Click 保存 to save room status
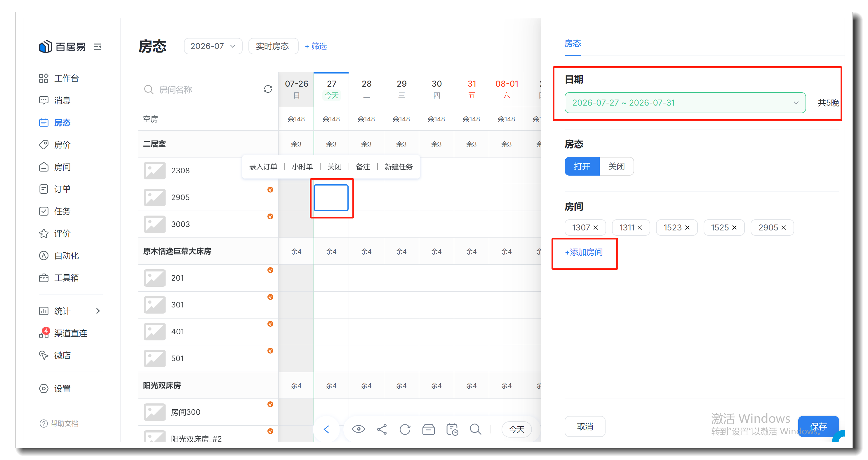 (x=818, y=427)
